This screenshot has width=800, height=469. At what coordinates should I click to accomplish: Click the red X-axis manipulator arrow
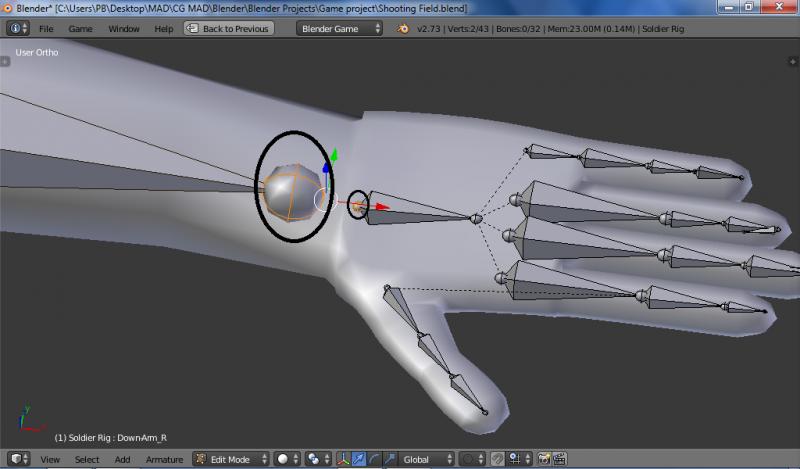382,207
